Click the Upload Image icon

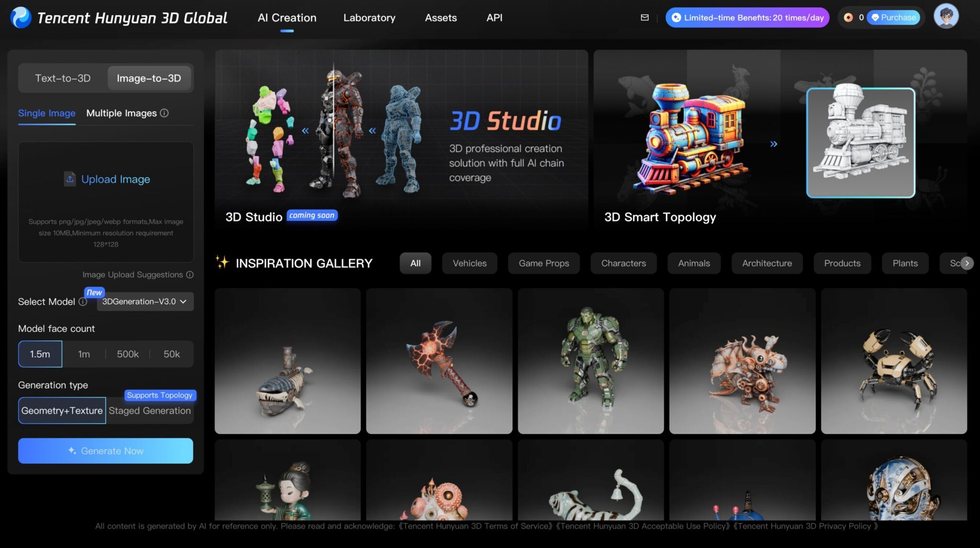pos(70,179)
